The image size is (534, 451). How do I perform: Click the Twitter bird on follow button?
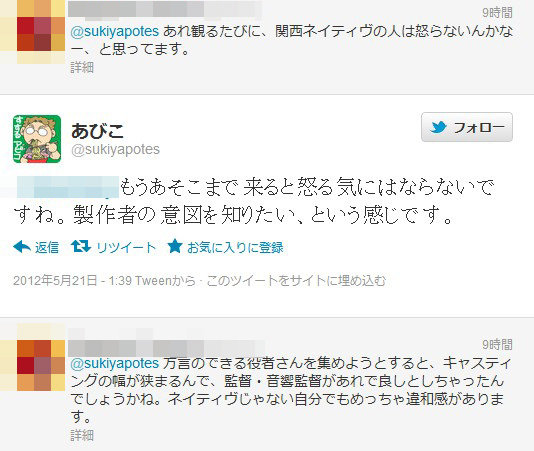click(x=438, y=127)
